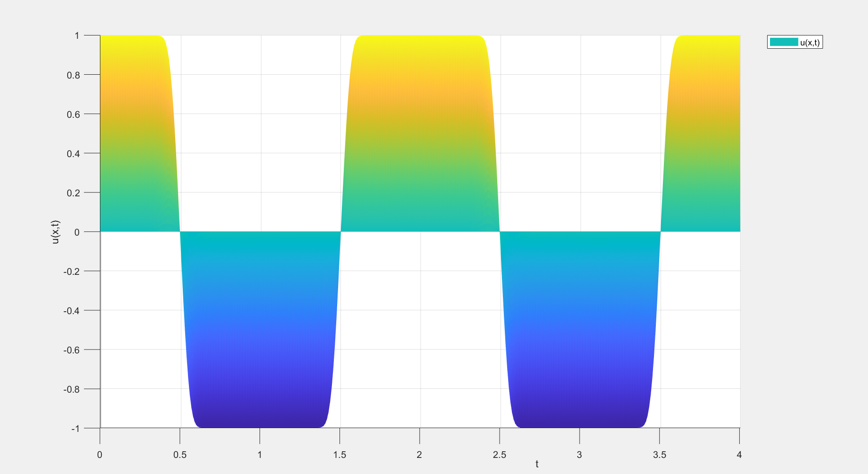
Task: Select the x-axis tick label 4
Action: pyautogui.click(x=739, y=455)
